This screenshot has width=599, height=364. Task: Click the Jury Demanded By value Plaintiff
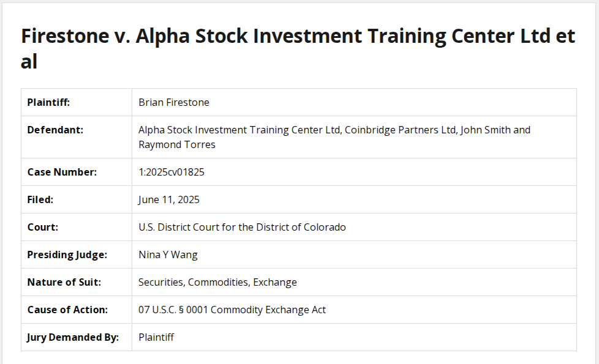tap(156, 337)
